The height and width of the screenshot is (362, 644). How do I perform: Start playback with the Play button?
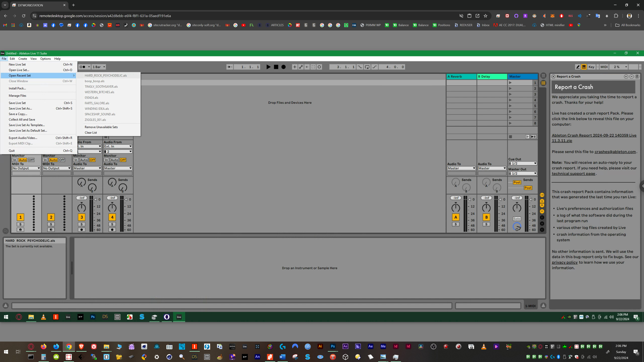click(268, 67)
